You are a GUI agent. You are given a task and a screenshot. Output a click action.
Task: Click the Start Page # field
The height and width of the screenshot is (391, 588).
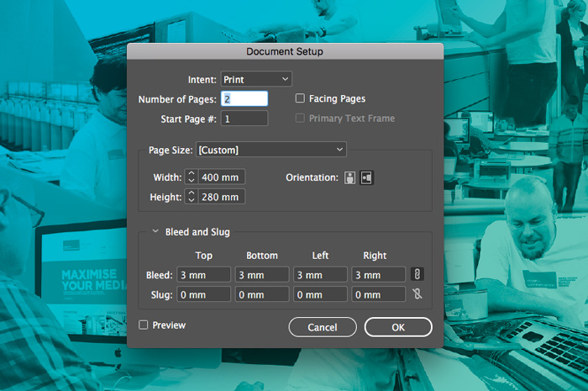[x=244, y=119]
